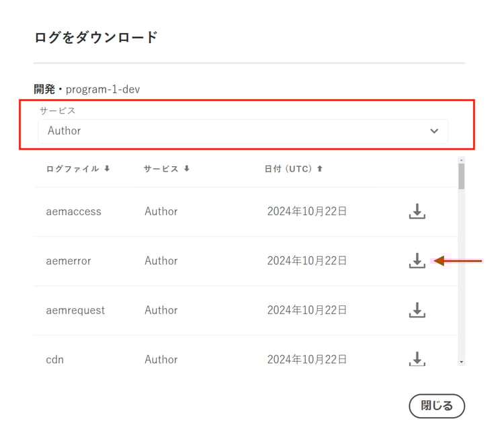Sort by ログファイル column arrow

(107, 169)
